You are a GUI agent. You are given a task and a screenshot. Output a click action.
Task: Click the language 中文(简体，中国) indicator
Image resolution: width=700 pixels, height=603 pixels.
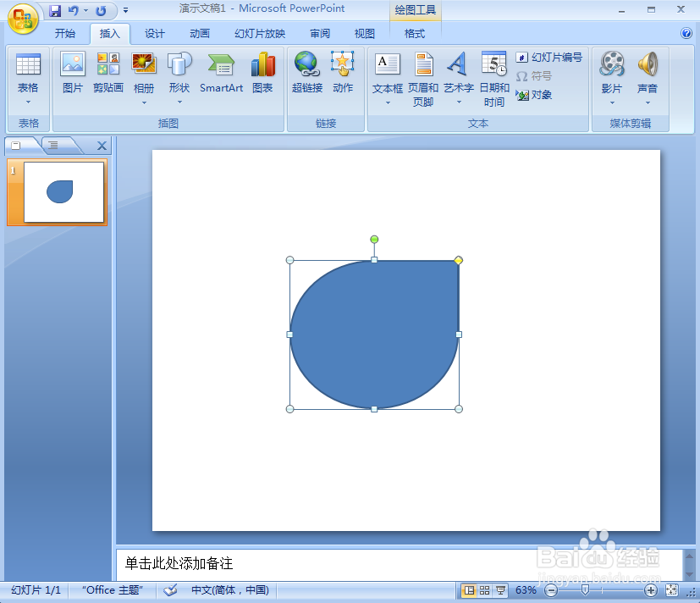click(230, 590)
